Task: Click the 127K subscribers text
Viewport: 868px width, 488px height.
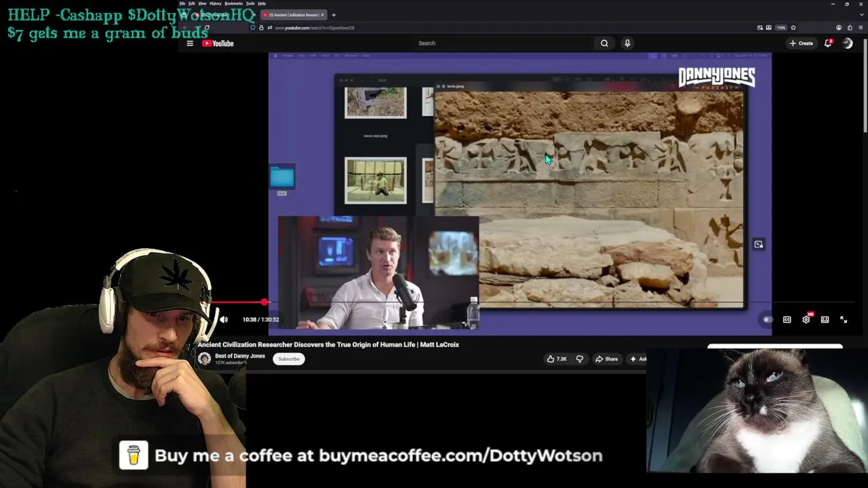Action: [x=231, y=363]
